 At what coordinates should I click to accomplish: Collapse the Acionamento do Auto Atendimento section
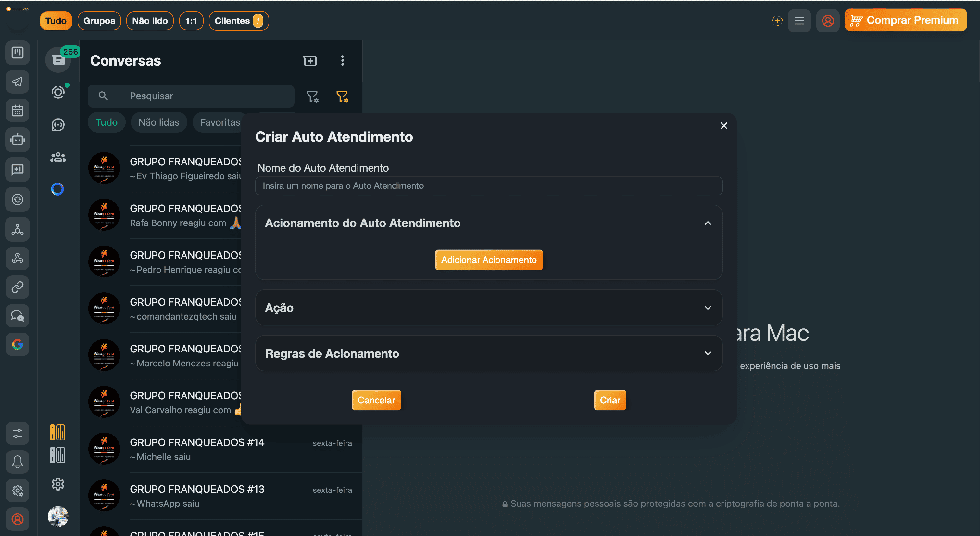pyautogui.click(x=708, y=223)
